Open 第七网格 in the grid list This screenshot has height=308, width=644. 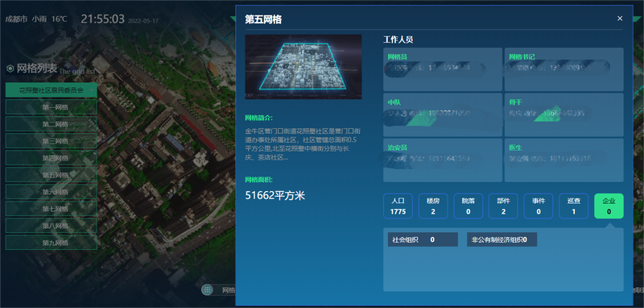(x=51, y=209)
